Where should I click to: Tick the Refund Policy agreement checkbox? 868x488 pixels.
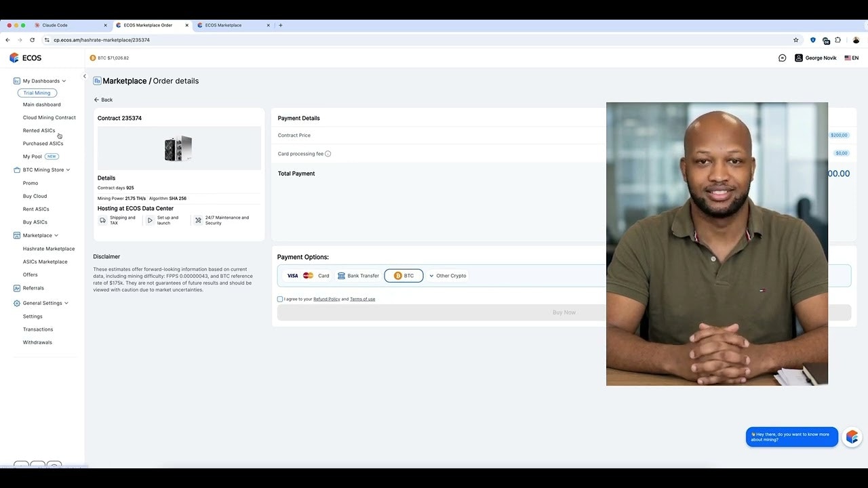click(x=280, y=299)
